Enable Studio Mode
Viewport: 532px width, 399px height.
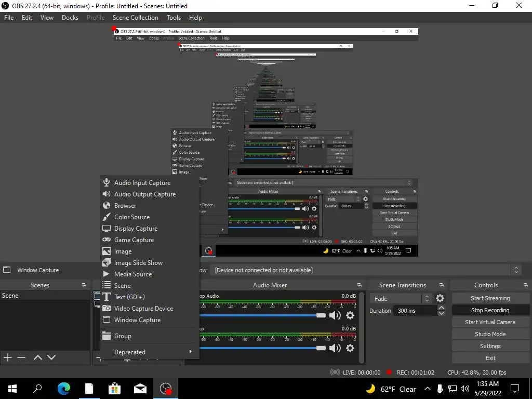[x=490, y=334]
